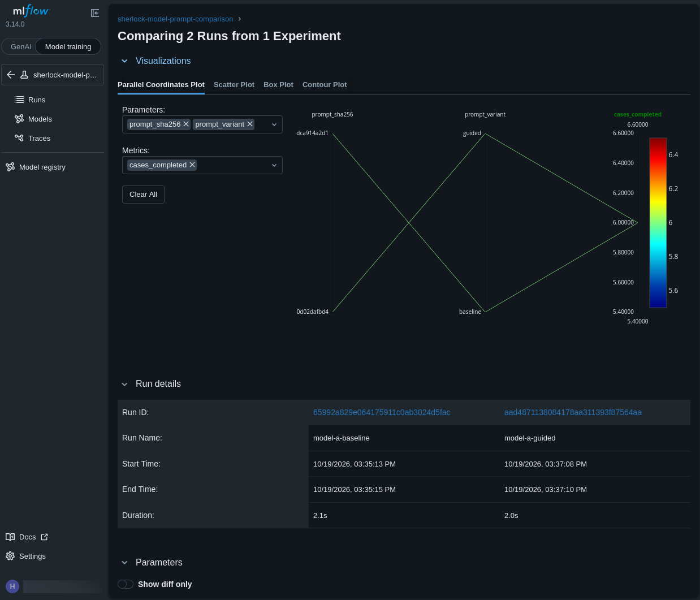Click start time 10/19/2026, 03:35:13 PM
700x600 pixels.
[x=355, y=464]
